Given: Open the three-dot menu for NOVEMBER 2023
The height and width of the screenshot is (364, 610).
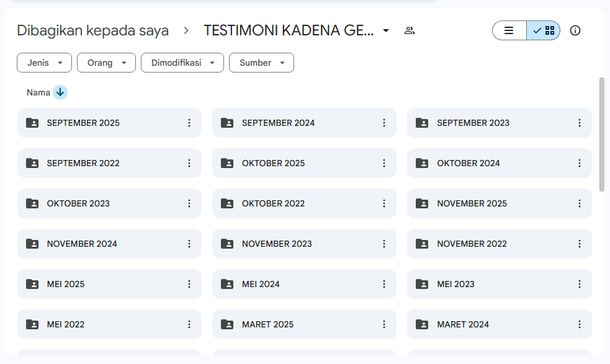Looking at the screenshot, I should point(384,244).
